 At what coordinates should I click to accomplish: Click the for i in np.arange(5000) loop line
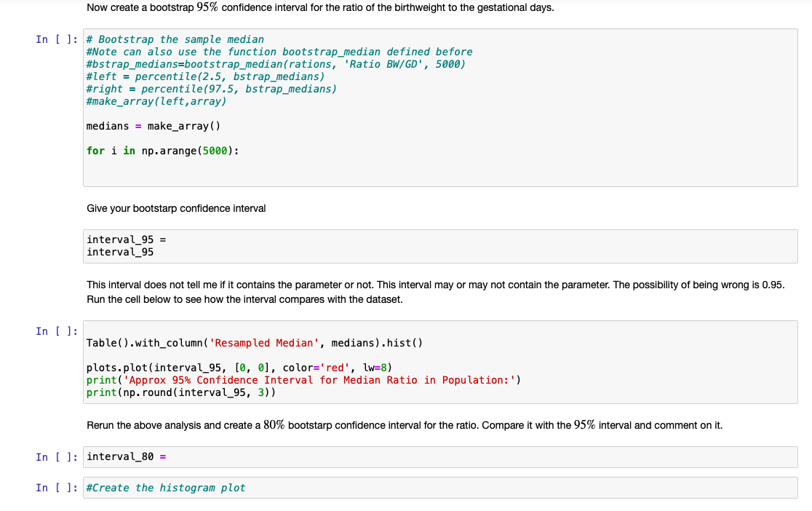point(167,151)
